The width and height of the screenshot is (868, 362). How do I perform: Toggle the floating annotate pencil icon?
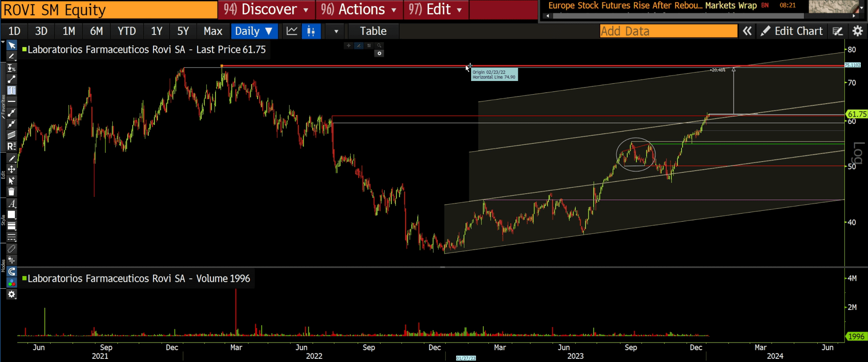click(x=359, y=45)
